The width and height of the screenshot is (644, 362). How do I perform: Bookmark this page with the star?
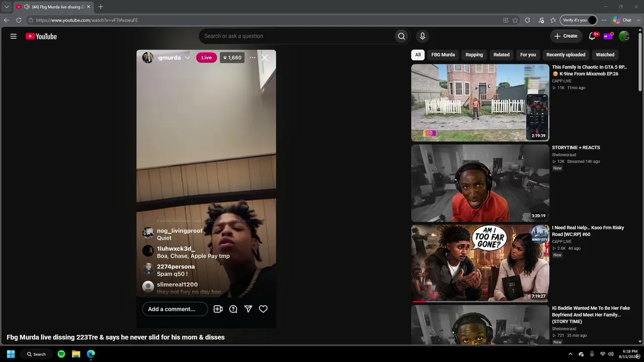tap(515, 20)
